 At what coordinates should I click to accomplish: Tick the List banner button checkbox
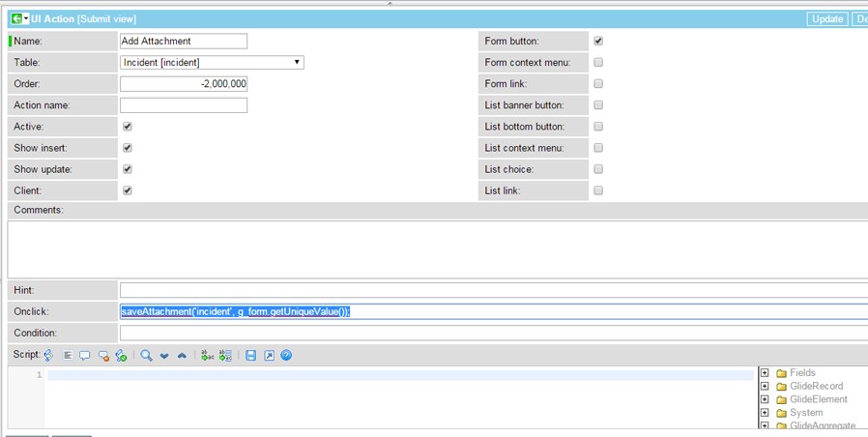pos(598,105)
